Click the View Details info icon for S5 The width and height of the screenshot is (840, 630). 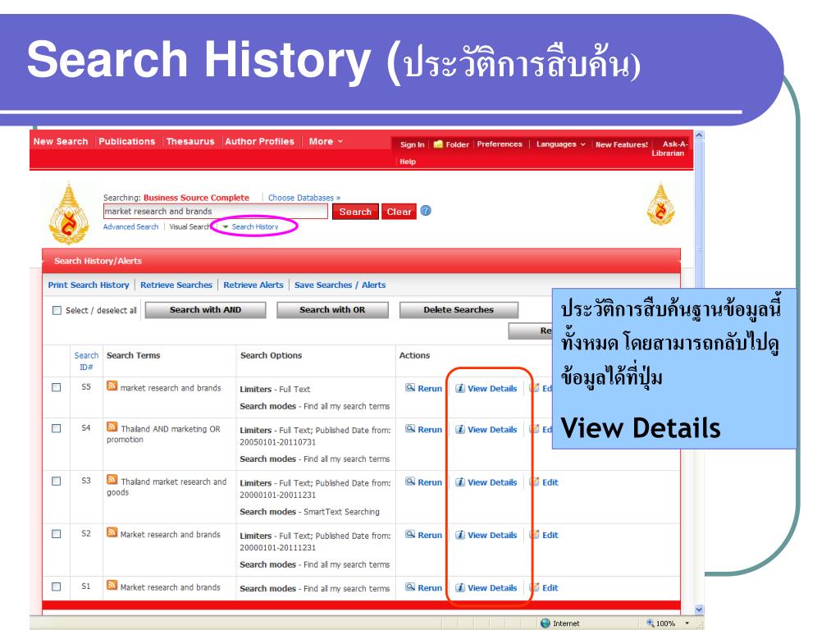click(460, 388)
